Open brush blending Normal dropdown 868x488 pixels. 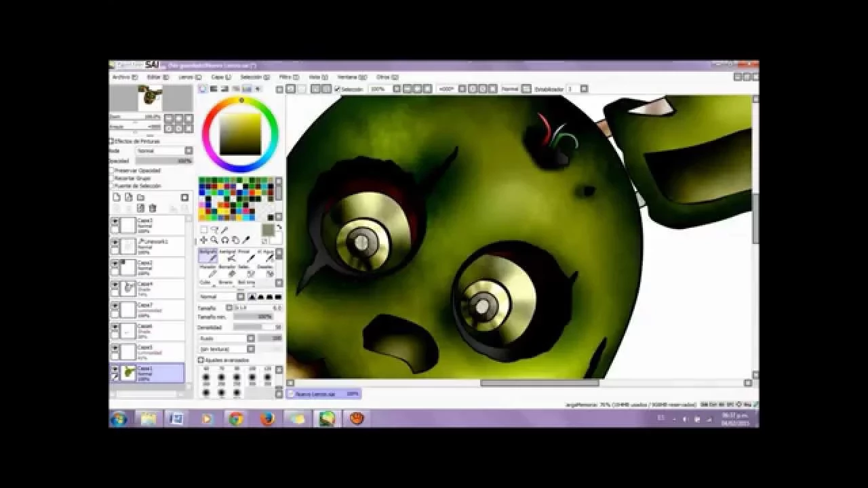(240, 297)
